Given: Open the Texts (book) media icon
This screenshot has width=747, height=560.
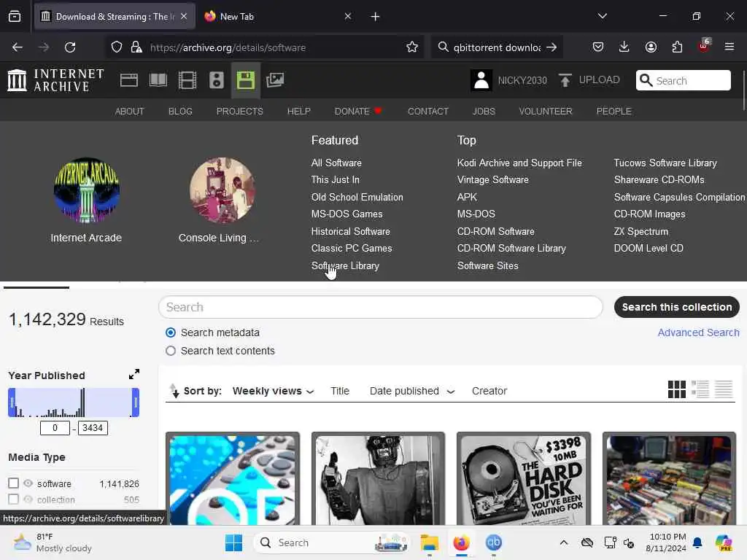Looking at the screenshot, I should pyautogui.click(x=158, y=80).
